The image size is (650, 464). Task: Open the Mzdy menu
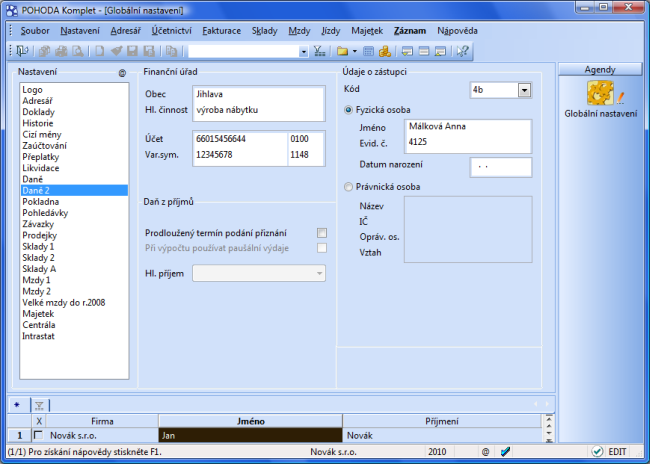point(299,31)
